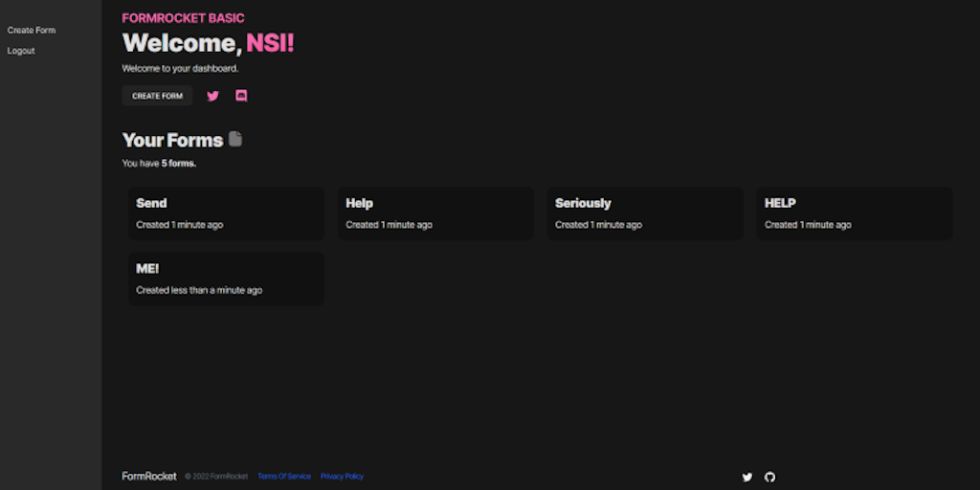Select Create Form in the sidebar

(32, 30)
